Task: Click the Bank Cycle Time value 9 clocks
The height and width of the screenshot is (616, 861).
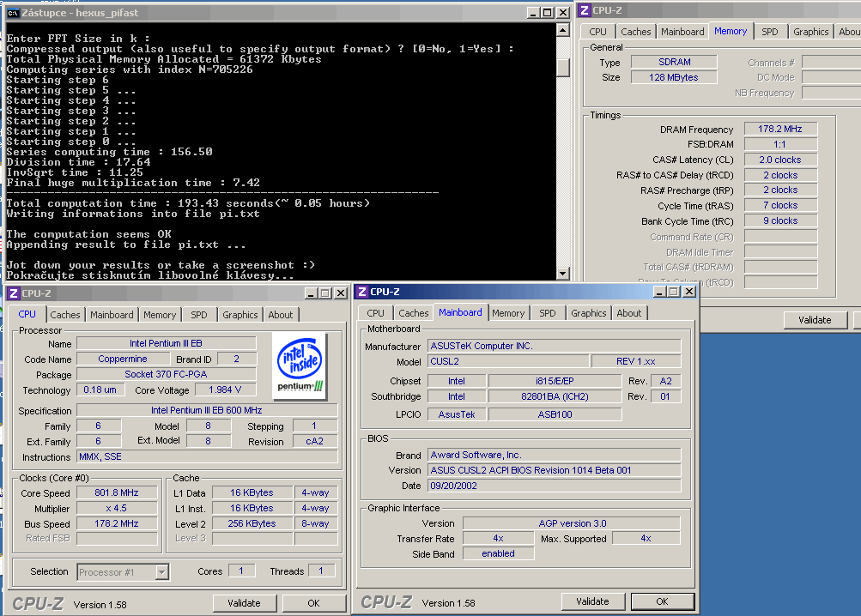Action: click(780, 220)
